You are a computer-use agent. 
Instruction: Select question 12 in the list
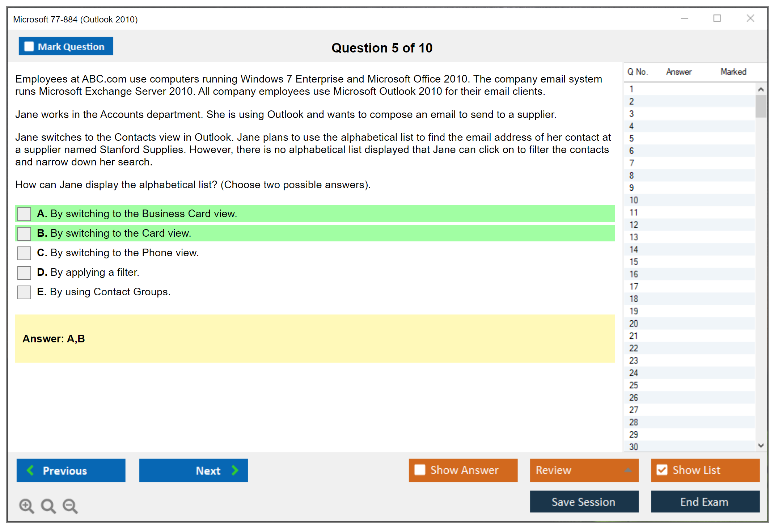[634, 225]
